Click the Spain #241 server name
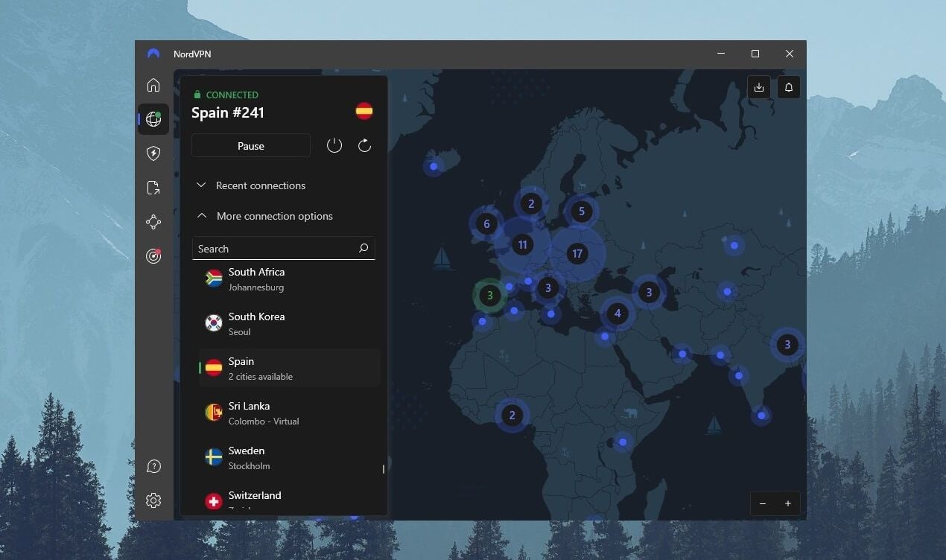This screenshot has height=560, width=946. coord(228,112)
